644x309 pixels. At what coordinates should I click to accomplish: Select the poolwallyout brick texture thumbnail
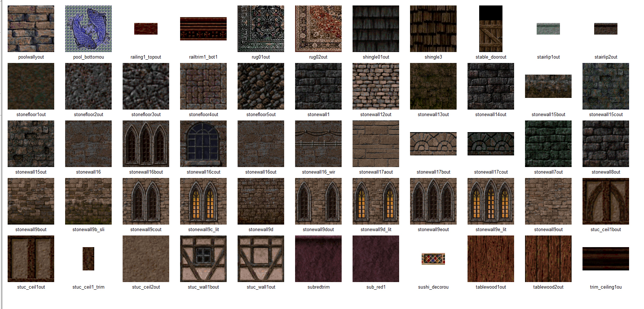(x=31, y=29)
